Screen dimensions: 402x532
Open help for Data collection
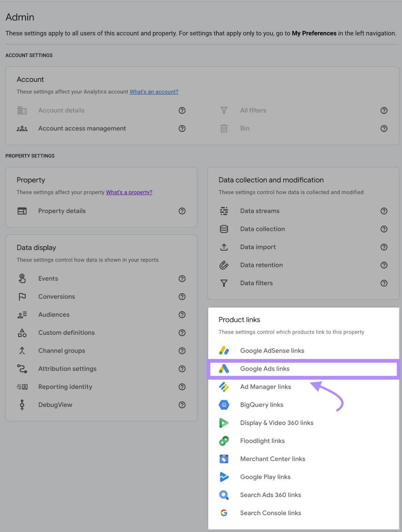point(384,229)
